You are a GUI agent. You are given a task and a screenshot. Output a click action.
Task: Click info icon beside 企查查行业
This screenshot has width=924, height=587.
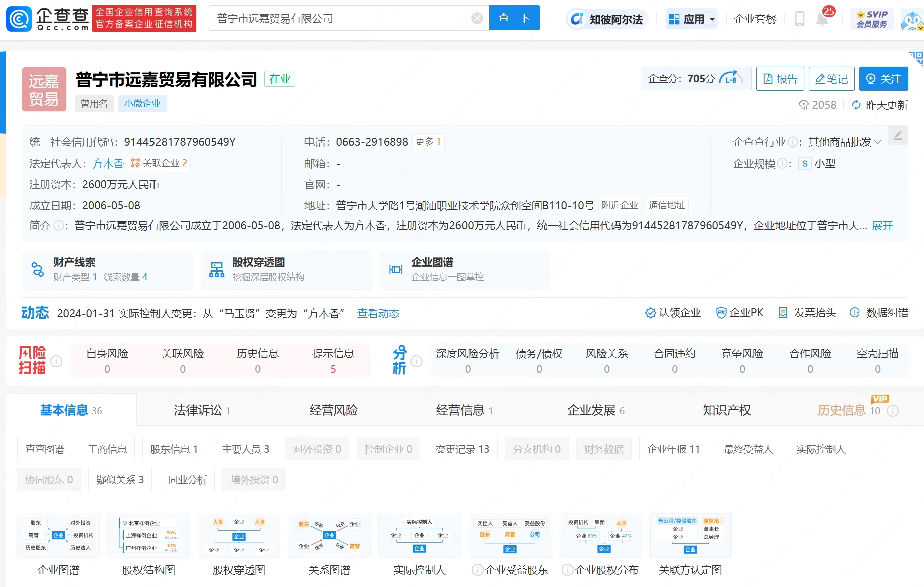coord(793,142)
